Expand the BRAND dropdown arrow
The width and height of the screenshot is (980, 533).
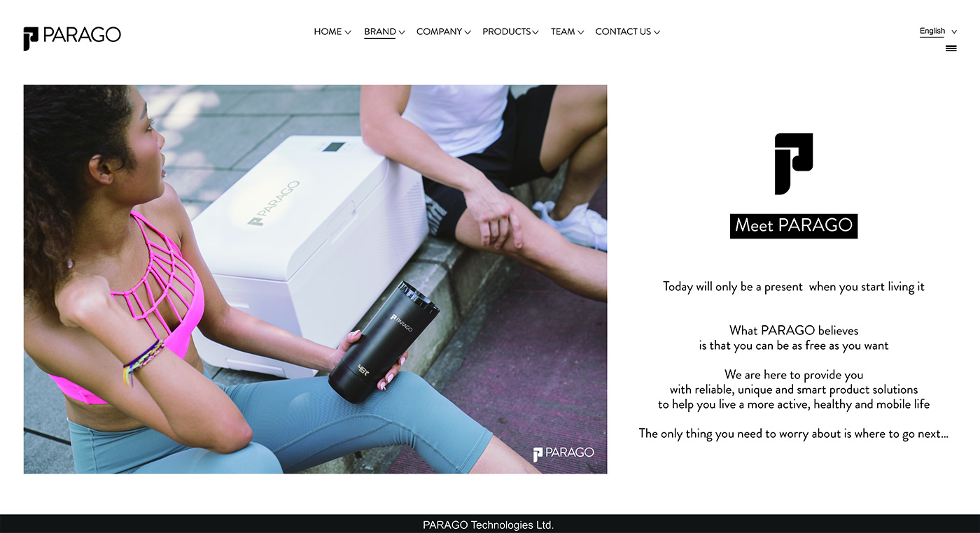pyautogui.click(x=402, y=32)
